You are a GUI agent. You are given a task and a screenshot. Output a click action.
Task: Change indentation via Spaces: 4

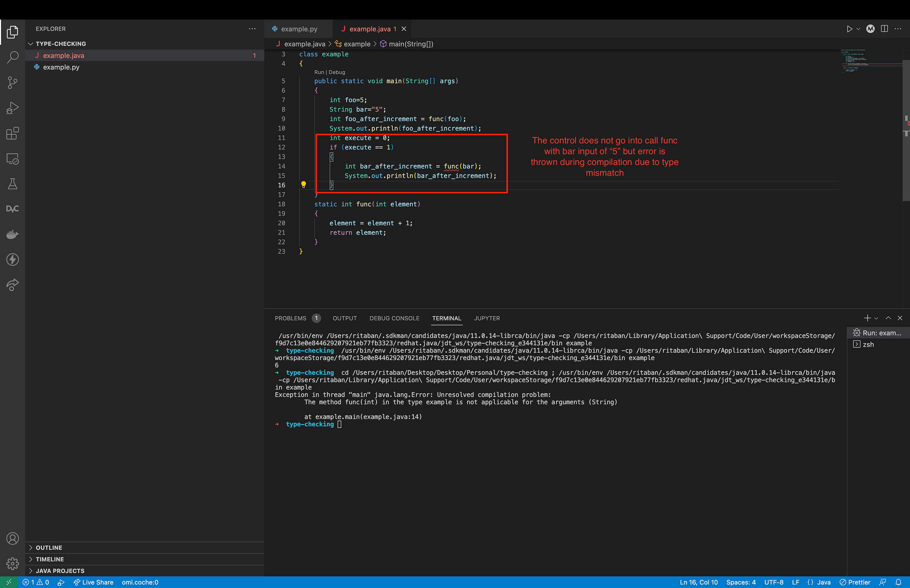click(741, 582)
